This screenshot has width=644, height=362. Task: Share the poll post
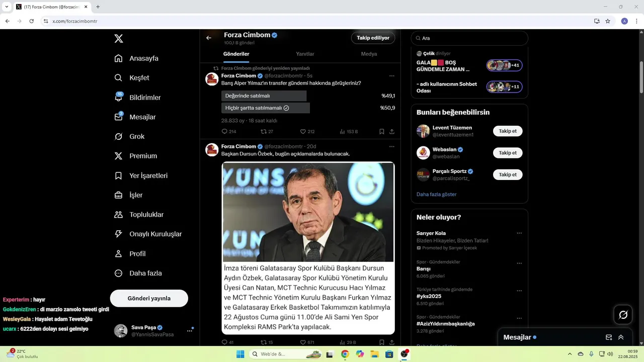click(392, 132)
